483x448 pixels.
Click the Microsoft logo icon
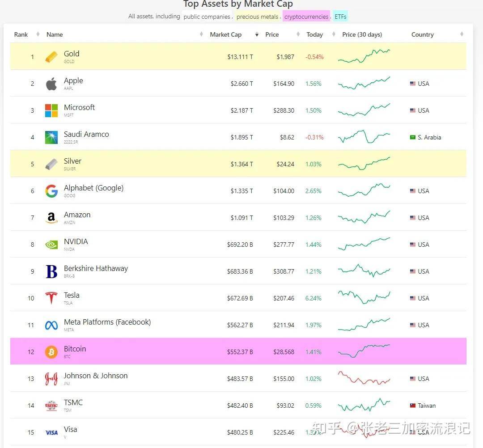coord(51,110)
